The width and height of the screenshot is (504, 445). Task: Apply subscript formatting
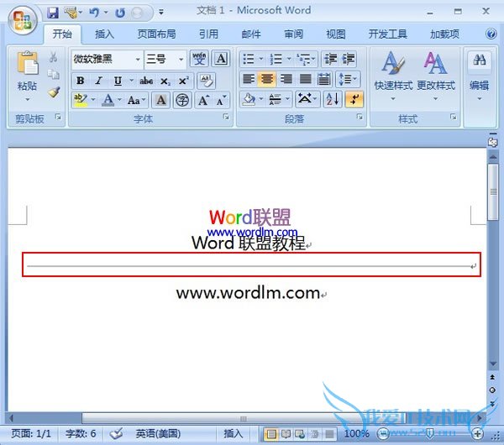point(165,81)
